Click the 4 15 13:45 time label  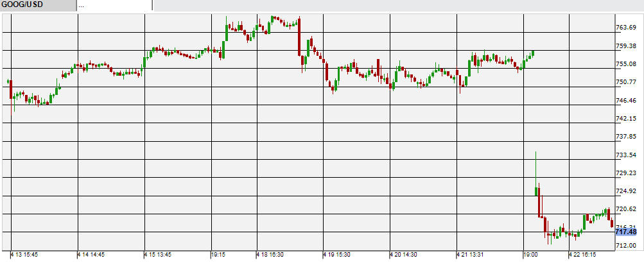[159, 255]
